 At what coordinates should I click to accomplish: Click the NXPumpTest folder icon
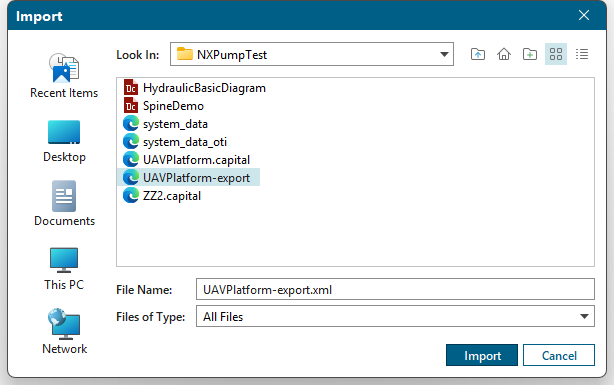184,54
